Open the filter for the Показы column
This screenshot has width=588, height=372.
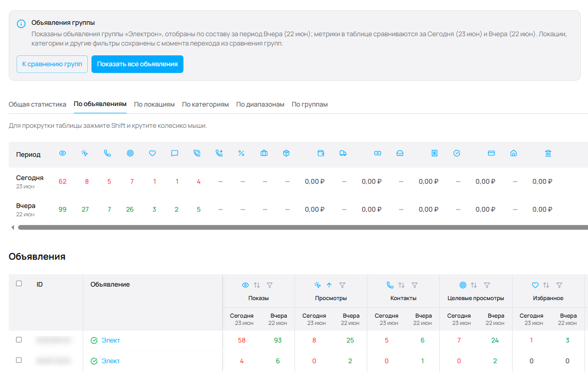click(270, 285)
